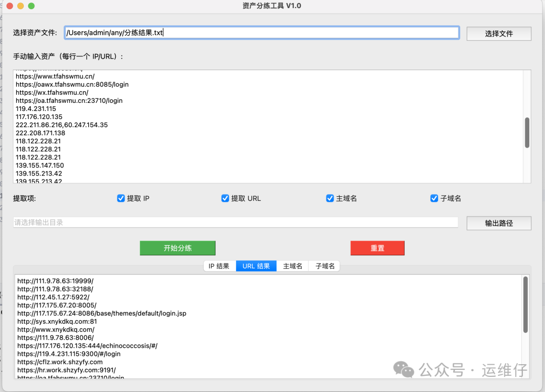Click the http://sys.xnykdkq.com:81 result line

pyautogui.click(x=57, y=321)
